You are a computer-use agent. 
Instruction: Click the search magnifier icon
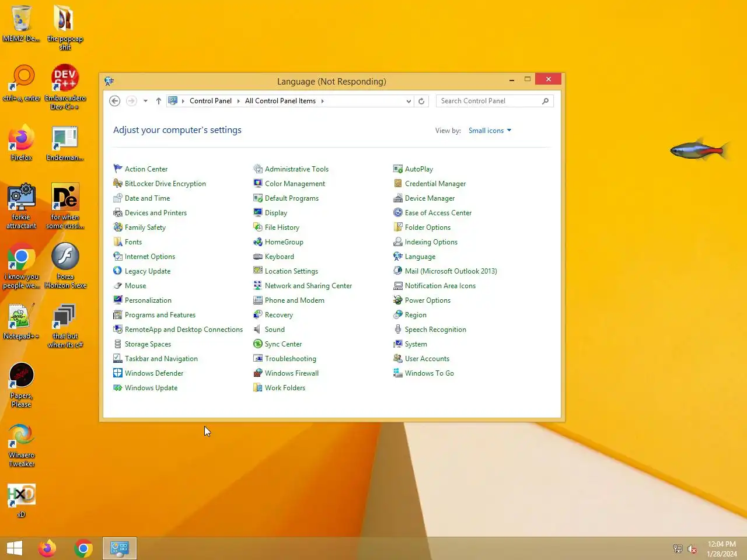coord(546,101)
